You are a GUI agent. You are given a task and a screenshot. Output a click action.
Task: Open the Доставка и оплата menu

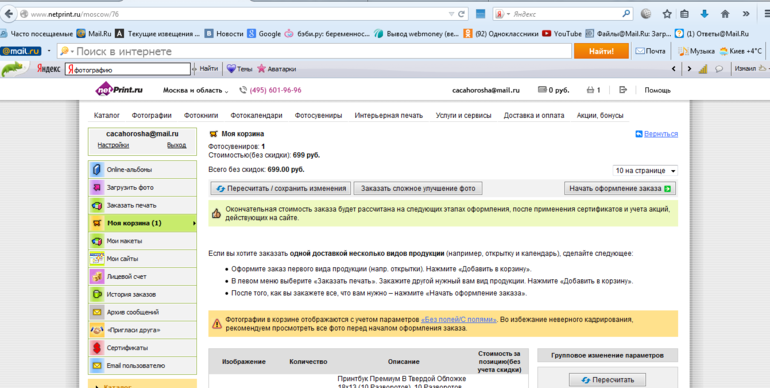click(534, 115)
